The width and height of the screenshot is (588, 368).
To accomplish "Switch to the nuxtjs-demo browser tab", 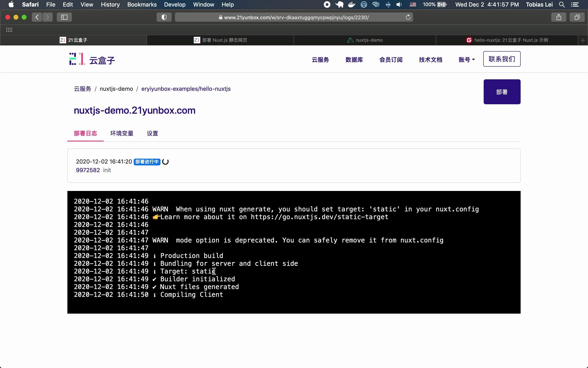I will coord(365,40).
